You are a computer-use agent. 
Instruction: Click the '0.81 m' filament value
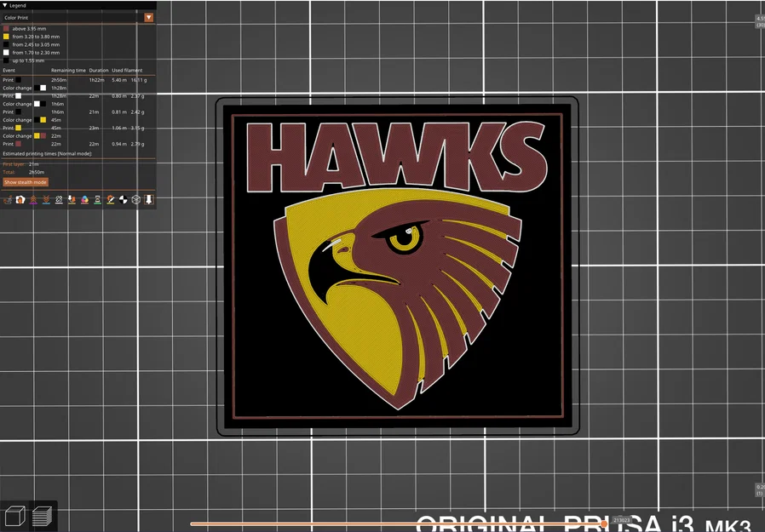(119, 112)
